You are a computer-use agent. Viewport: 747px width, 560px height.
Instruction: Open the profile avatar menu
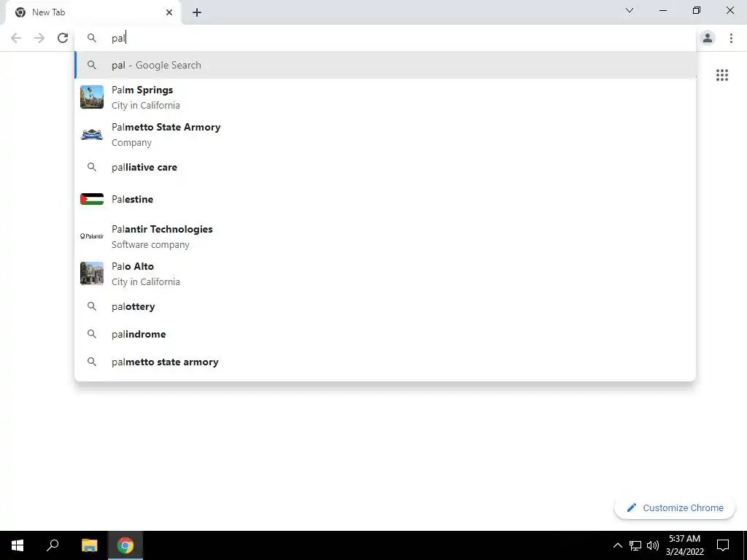click(x=708, y=38)
